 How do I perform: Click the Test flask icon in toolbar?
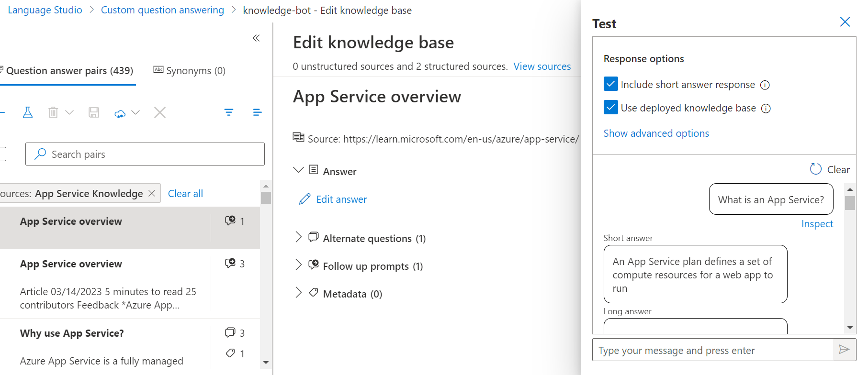(x=28, y=112)
